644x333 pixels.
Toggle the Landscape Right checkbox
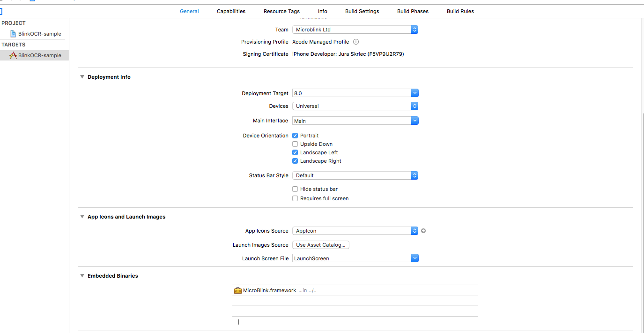(295, 161)
